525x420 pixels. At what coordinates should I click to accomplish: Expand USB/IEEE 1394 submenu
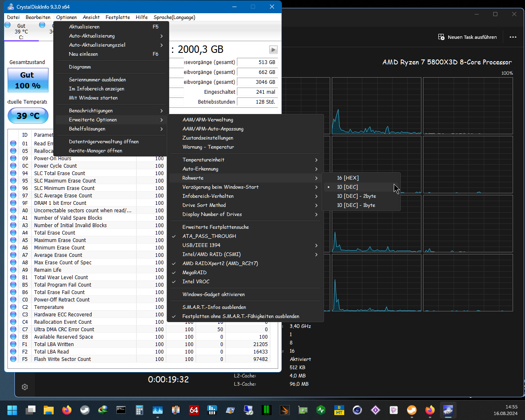(246, 245)
